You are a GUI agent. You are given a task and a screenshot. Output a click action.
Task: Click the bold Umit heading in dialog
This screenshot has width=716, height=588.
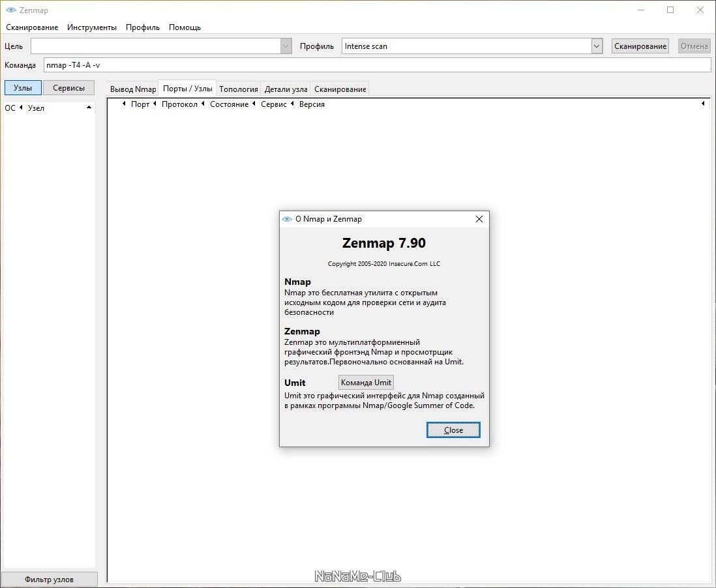(295, 383)
